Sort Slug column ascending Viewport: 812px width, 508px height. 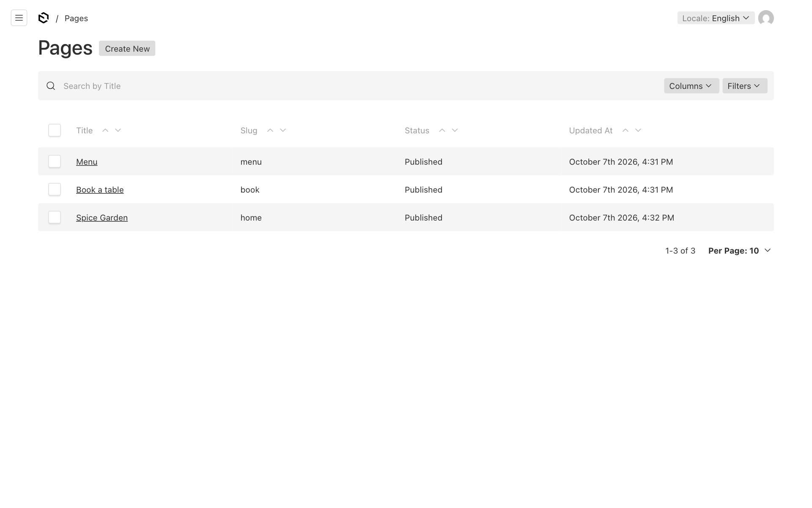pyautogui.click(x=270, y=130)
